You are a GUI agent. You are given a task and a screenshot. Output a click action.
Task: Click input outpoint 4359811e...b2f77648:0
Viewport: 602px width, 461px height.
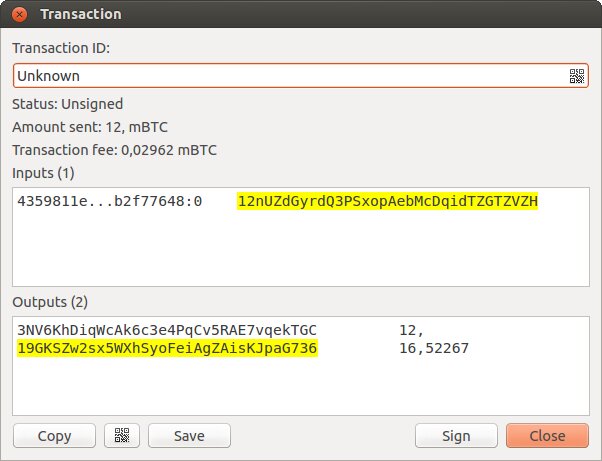coord(110,201)
